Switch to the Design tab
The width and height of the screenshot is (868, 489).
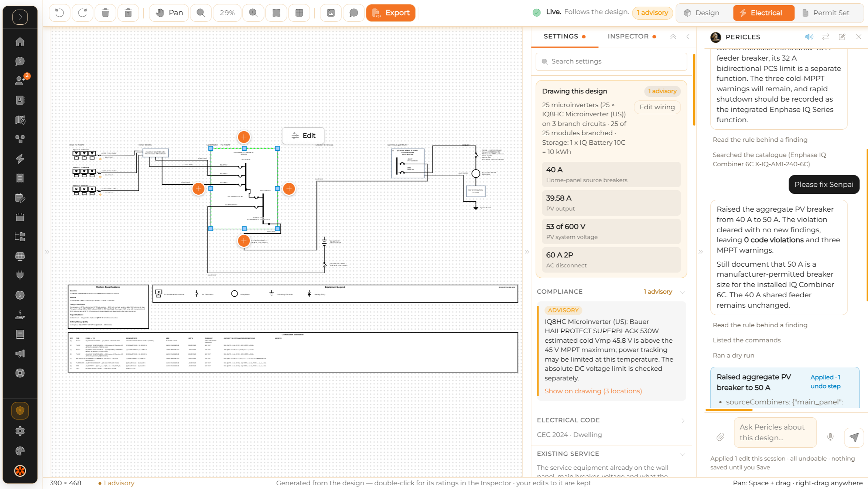pos(701,13)
